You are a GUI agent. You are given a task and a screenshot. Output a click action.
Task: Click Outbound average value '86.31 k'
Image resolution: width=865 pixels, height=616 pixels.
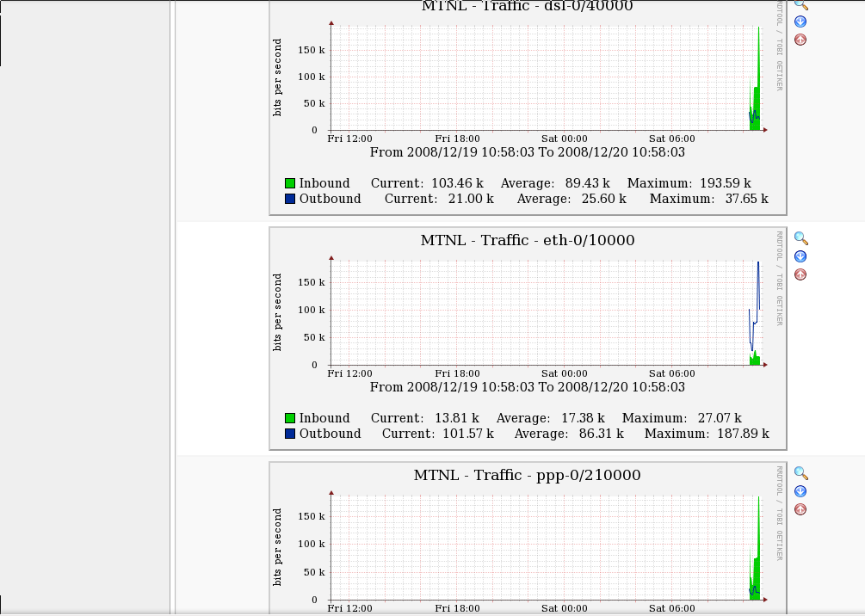[x=602, y=434]
